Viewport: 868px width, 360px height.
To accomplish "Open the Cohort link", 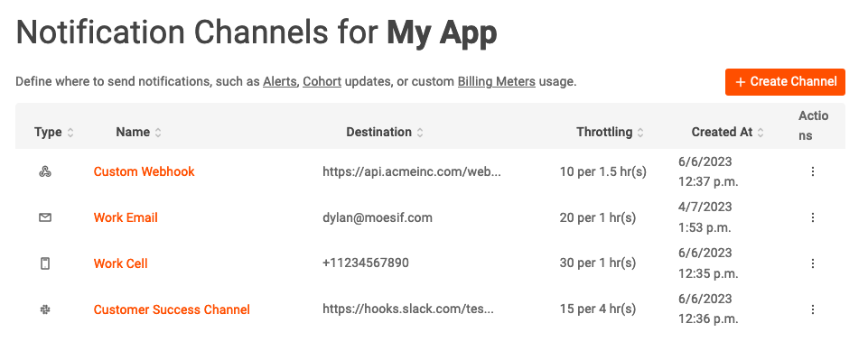I will [322, 82].
